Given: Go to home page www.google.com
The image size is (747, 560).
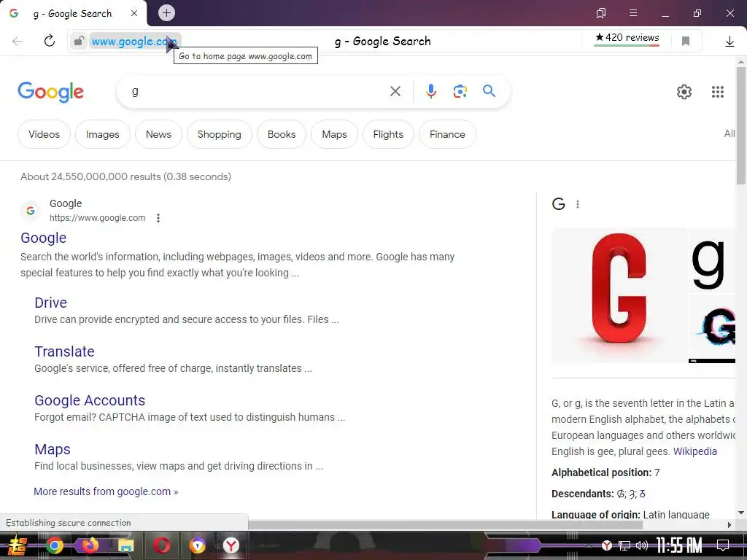Looking at the screenshot, I should pyautogui.click(x=135, y=42).
